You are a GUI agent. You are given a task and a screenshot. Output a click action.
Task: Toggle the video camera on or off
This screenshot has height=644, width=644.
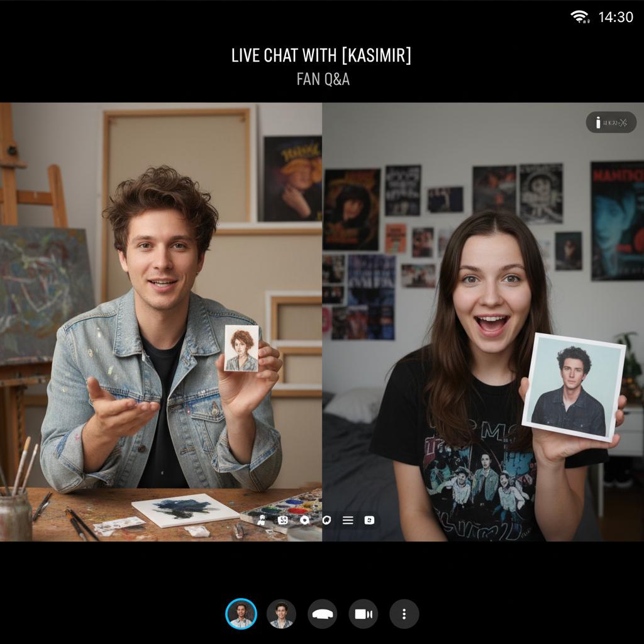click(x=364, y=614)
